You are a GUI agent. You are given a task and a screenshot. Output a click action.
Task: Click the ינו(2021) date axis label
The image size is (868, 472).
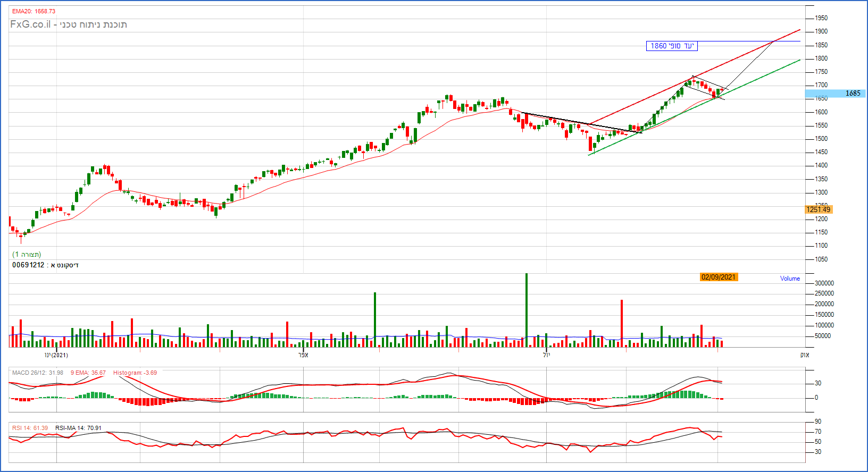coord(56,355)
